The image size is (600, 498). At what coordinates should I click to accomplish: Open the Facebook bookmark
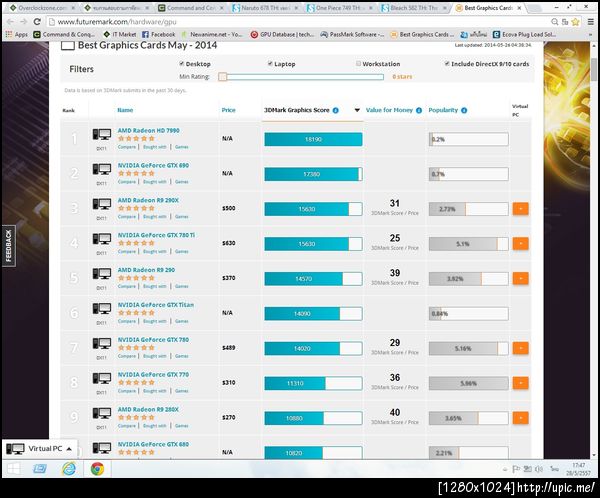tap(158, 34)
